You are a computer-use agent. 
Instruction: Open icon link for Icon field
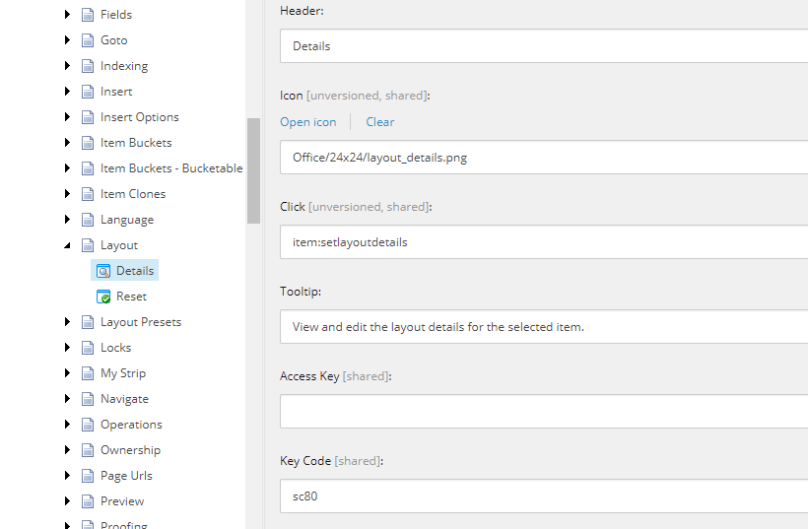point(308,122)
